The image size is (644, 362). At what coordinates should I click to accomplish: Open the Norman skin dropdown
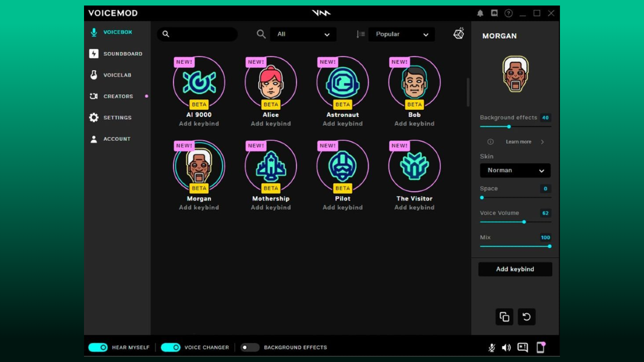pyautogui.click(x=515, y=170)
